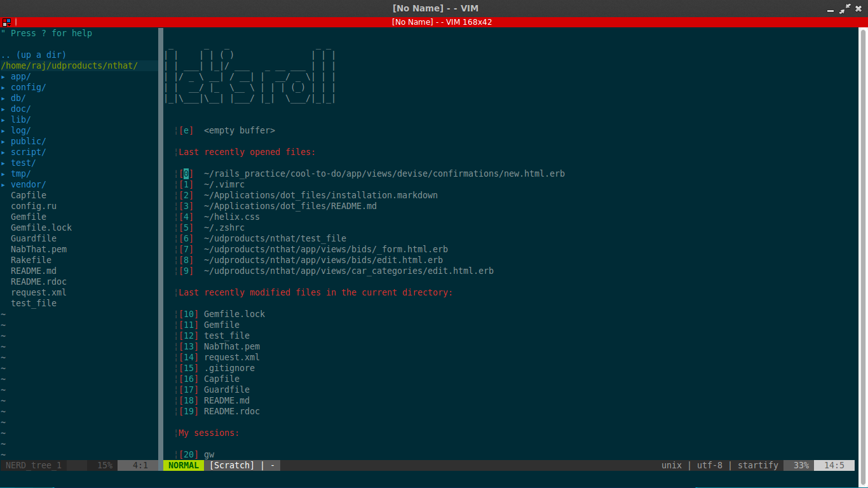This screenshot has width=868, height=488.
Task: Click the startify filetype status entry
Action: [758, 466]
